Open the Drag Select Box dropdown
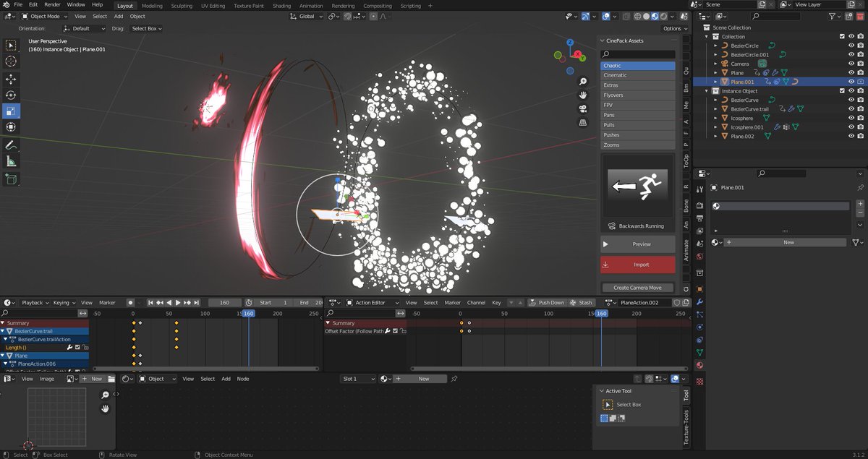The width and height of the screenshot is (868, 459). [x=146, y=28]
